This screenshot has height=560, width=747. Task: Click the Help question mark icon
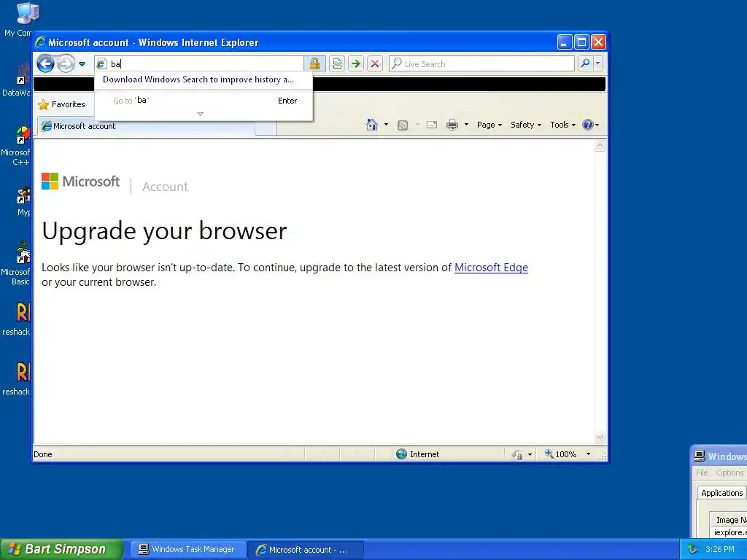(x=588, y=125)
